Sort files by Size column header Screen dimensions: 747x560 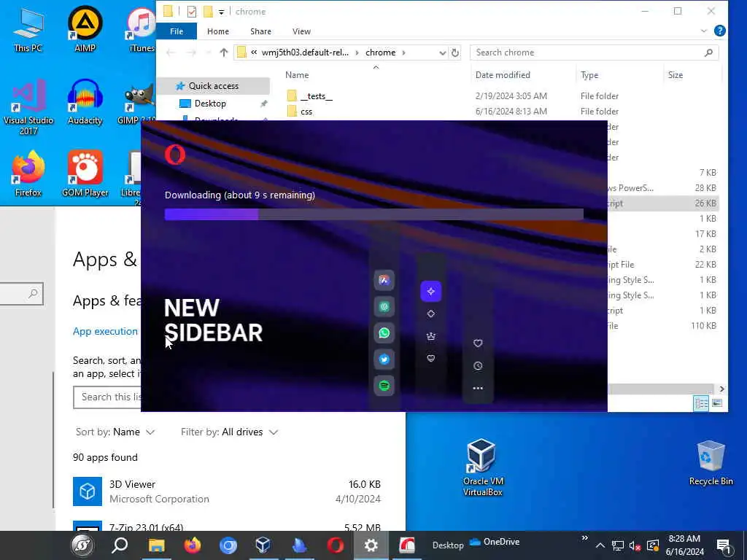675,75
